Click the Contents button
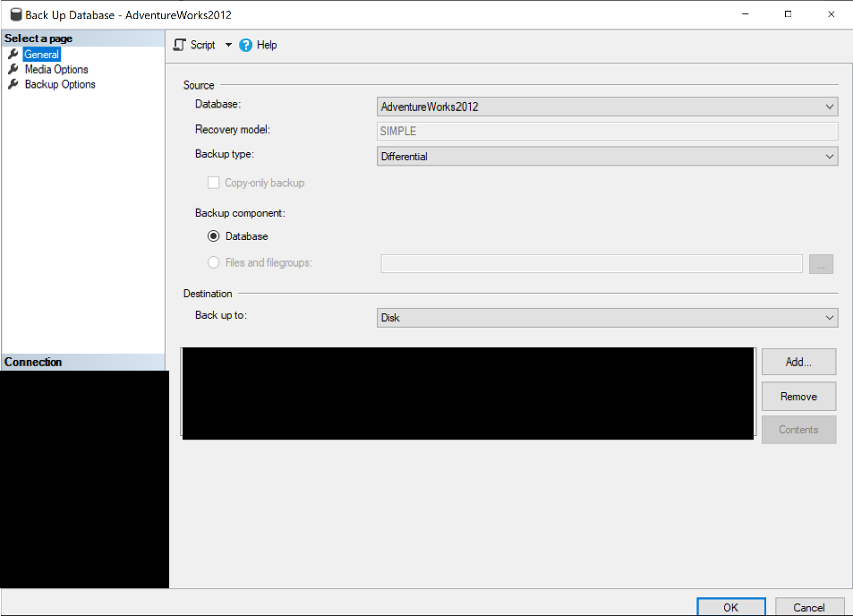Viewport: 853px width, 616px height. (798, 430)
